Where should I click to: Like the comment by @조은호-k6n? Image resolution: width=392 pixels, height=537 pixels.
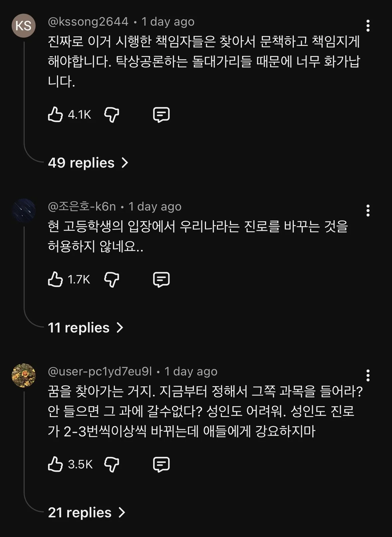coord(55,279)
